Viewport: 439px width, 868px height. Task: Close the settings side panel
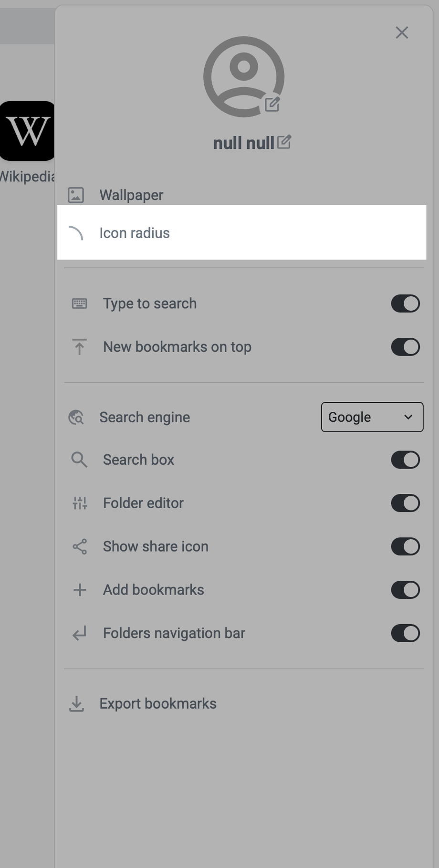(402, 32)
